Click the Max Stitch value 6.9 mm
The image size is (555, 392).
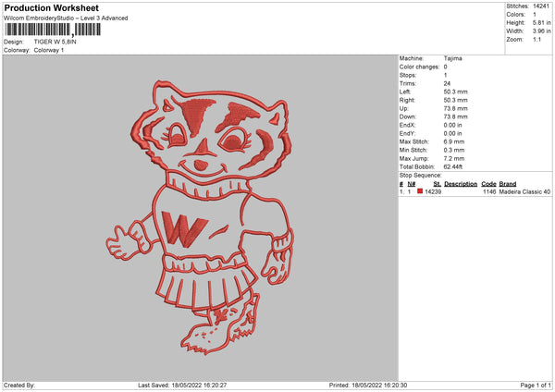pyautogui.click(x=454, y=141)
